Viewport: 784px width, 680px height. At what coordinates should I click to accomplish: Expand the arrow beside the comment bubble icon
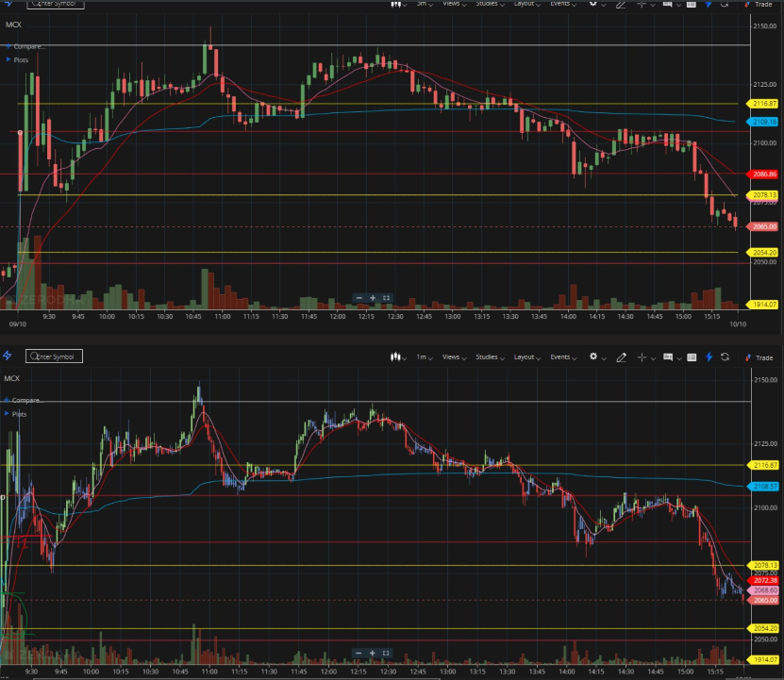(679, 358)
